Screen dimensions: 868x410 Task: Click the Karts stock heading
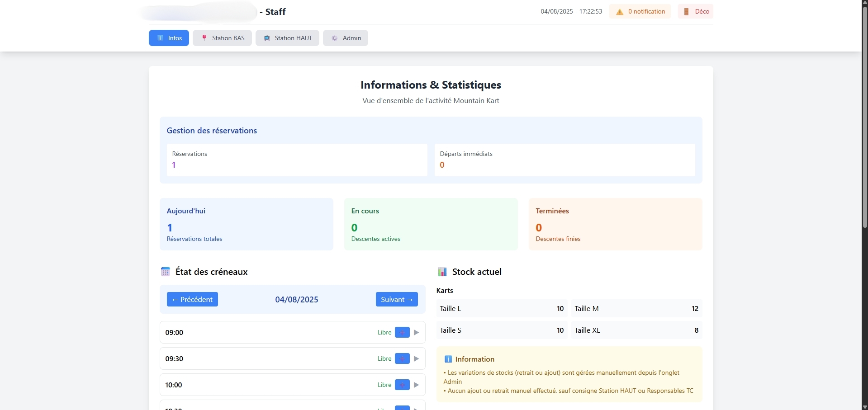(x=445, y=290)
